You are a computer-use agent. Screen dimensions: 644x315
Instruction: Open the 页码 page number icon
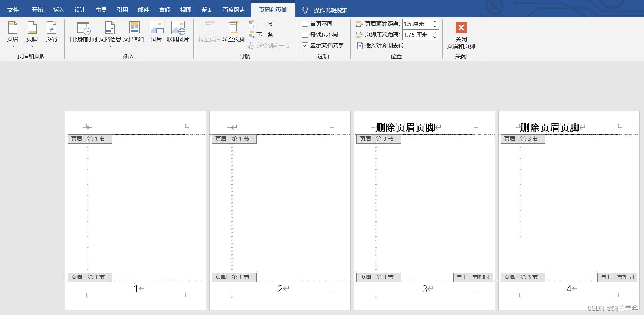(51, 28)
